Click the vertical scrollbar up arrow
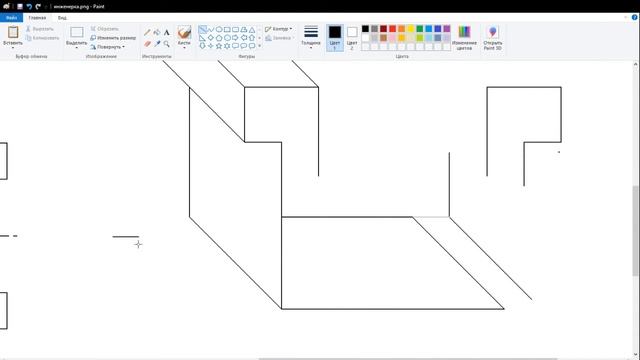640x360 pixels. tap(636, 64)
